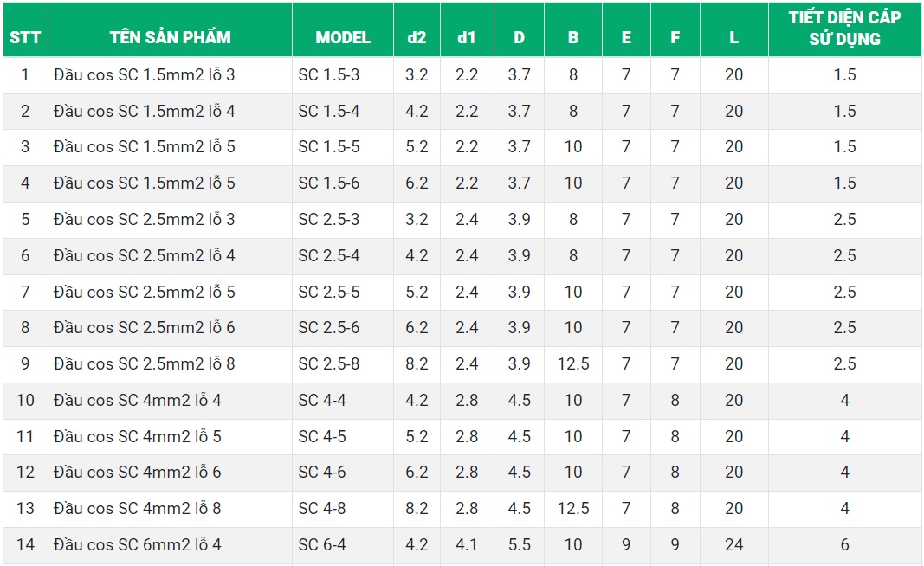This screenshot has width=924, height=566.
Task: Select model cell SC 2.5-5
Action: click(x=328, y=293)
